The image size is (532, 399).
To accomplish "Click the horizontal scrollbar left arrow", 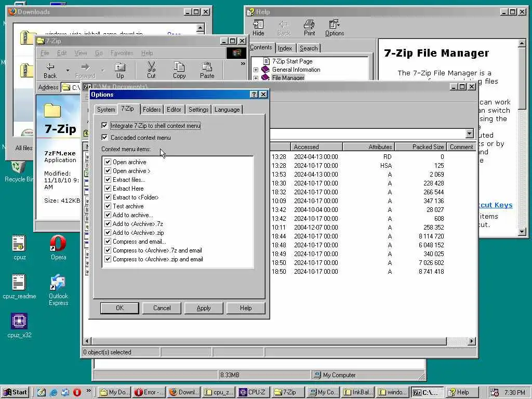I will [87, 341].
